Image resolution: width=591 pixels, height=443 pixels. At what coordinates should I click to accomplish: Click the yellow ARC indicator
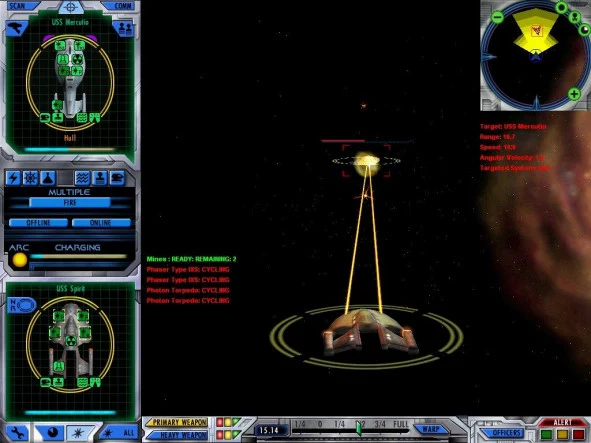19,260
